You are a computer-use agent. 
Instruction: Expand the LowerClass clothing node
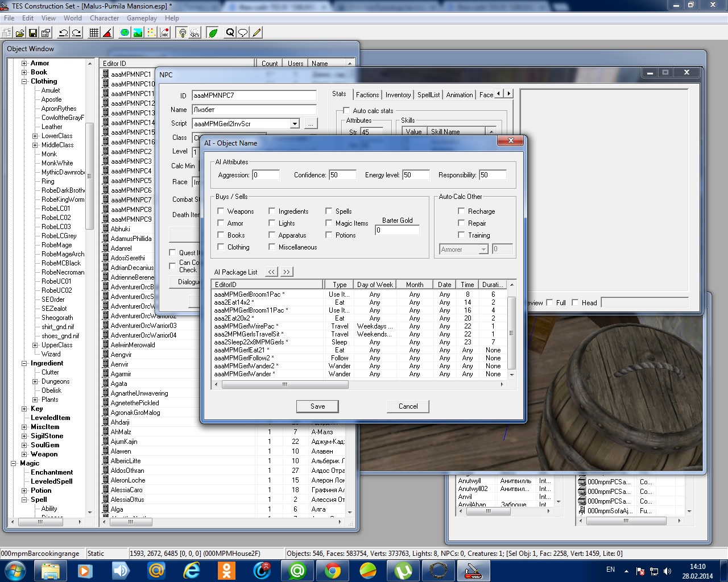(35, 136)
